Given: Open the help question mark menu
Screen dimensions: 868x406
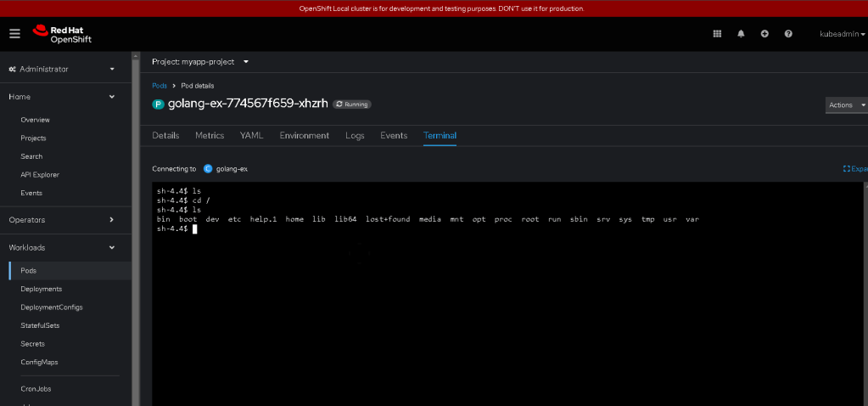Looking at the screenshot, I should pyautogui.click(x=788, y=34).
